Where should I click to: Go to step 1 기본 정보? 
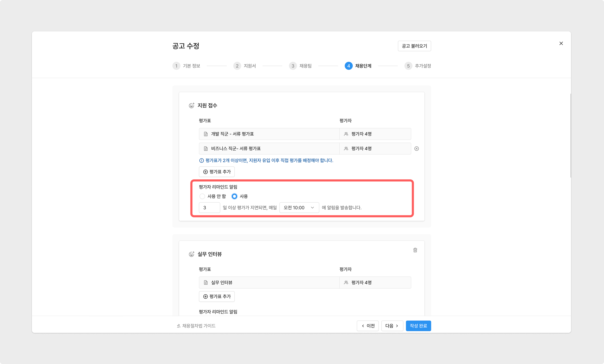pyautogui.click(x=187, y=66)
